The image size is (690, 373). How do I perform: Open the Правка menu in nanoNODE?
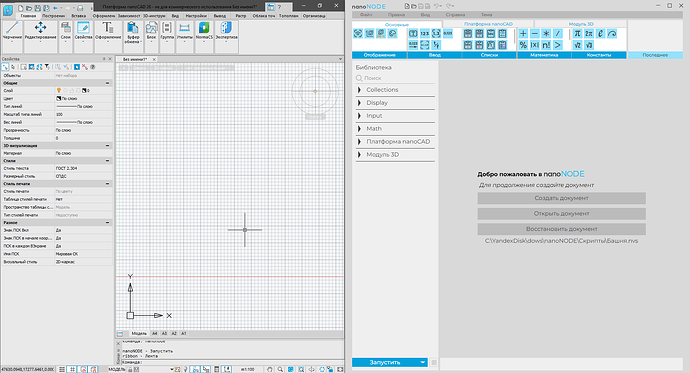pos(396,15)
